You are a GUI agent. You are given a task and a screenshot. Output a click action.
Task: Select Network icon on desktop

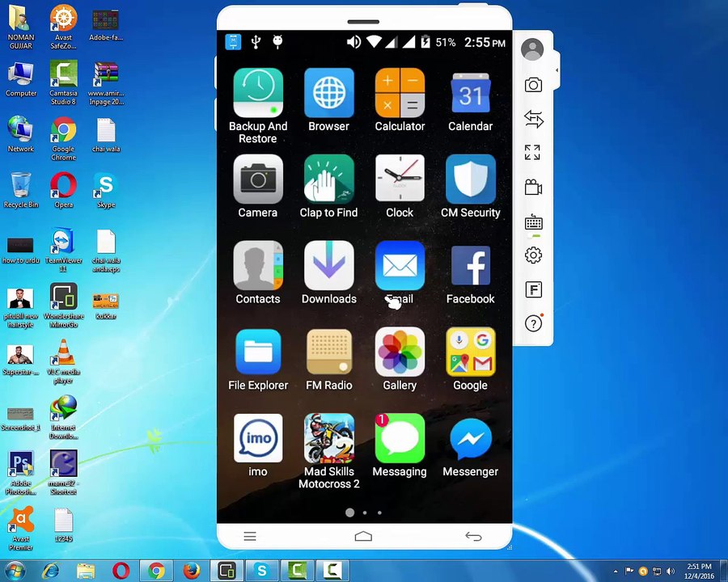(20, 135)
